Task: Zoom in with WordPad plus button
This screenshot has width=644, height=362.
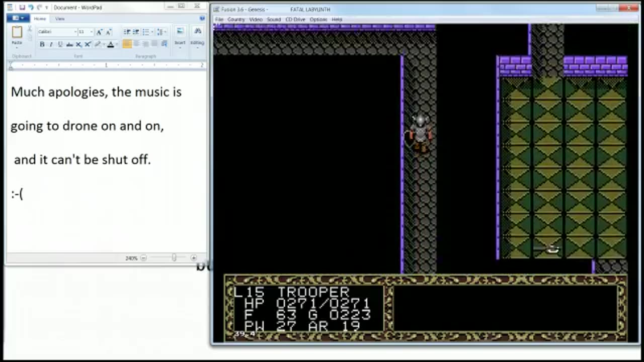Action: tap(194, 258)
